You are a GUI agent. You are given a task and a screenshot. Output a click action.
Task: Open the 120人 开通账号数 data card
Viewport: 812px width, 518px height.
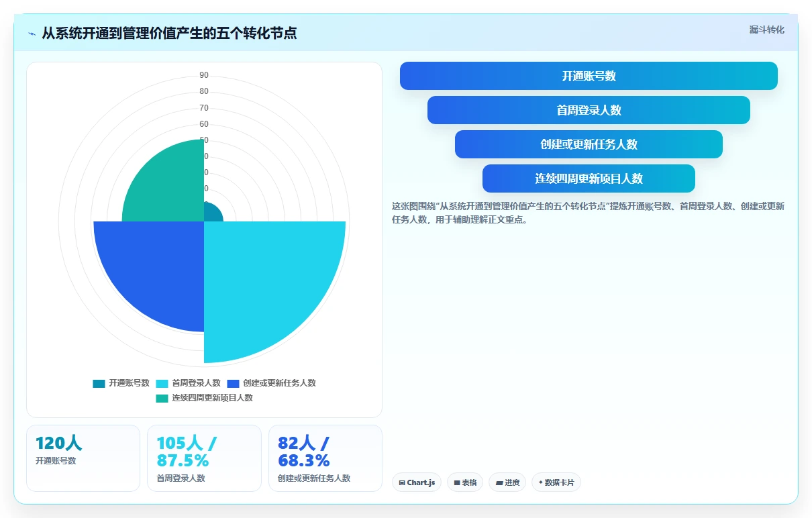tap(83, 458)
